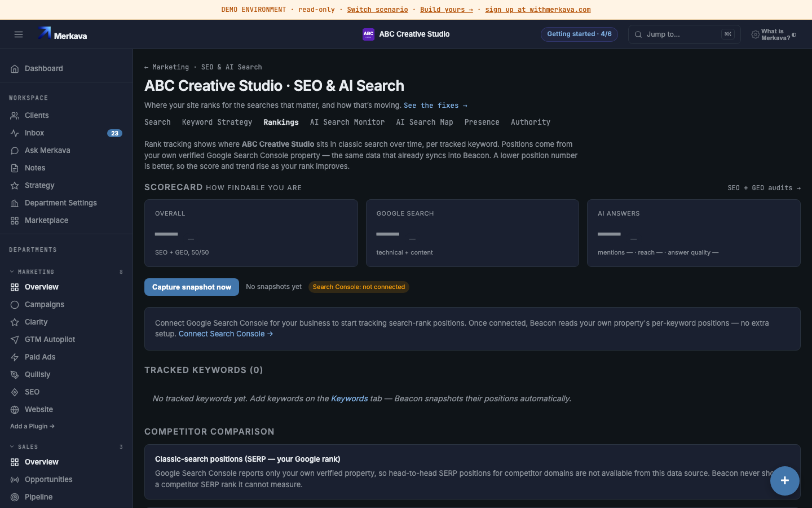Open settings via the gear icon

(755, 34)
